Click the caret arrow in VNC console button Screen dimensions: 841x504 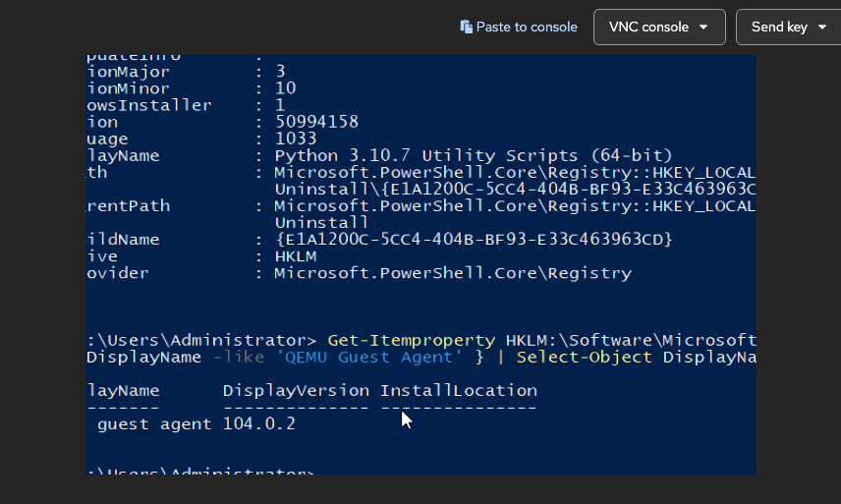coord(703,28)
